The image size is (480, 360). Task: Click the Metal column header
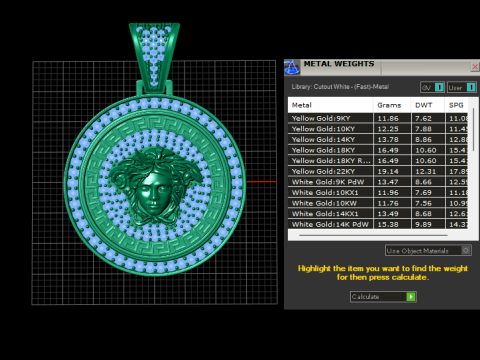point(330,105)
